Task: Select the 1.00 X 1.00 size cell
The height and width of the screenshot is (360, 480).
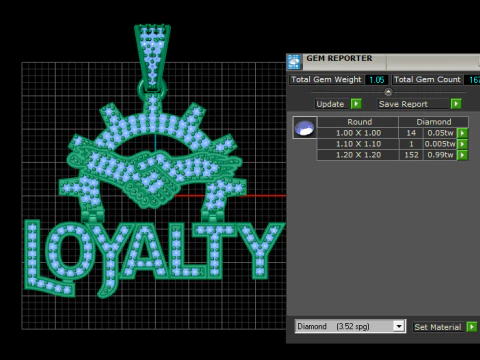Action: 358,133
